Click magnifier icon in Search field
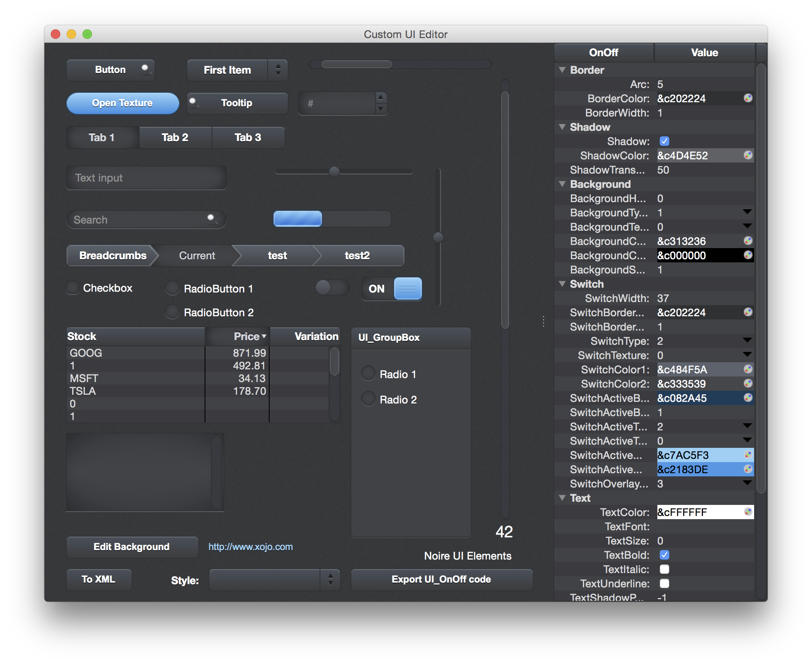The width and height of the screenshot is (812, 665). click(212, 218)
